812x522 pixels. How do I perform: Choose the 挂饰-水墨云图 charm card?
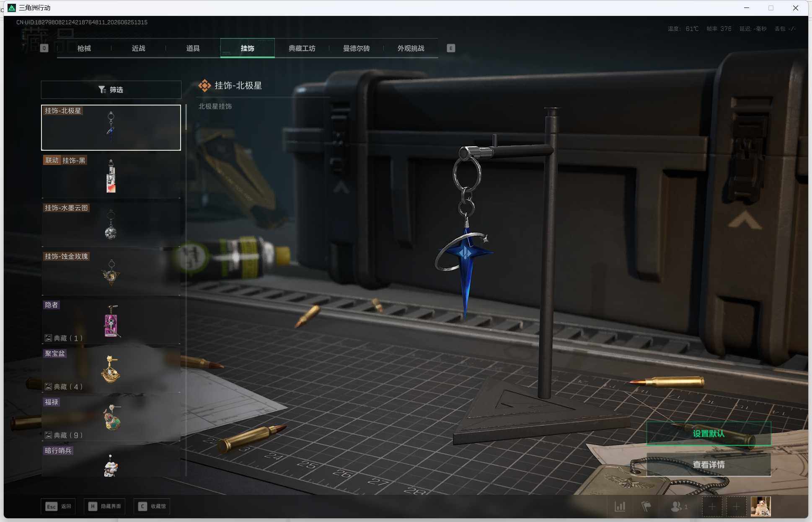coord(111,225)
